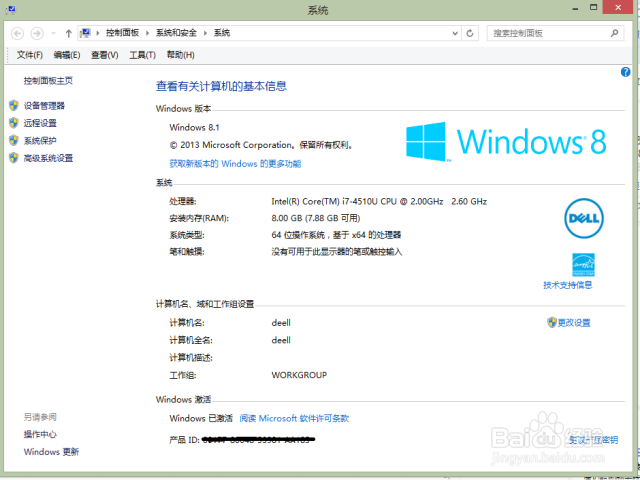Click the Energy Star logo
This screenshot has width=640, height=480.
[583, 265]
